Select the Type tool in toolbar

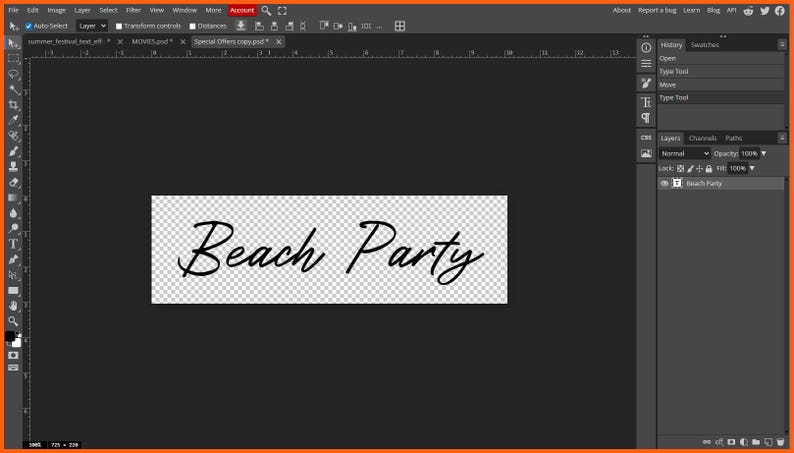coord(14,244)
